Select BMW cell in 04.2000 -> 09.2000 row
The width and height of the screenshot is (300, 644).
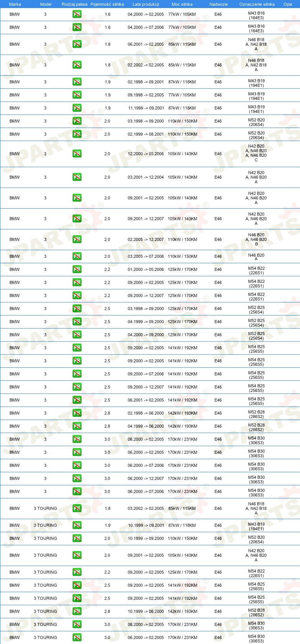tap(15, 335)
